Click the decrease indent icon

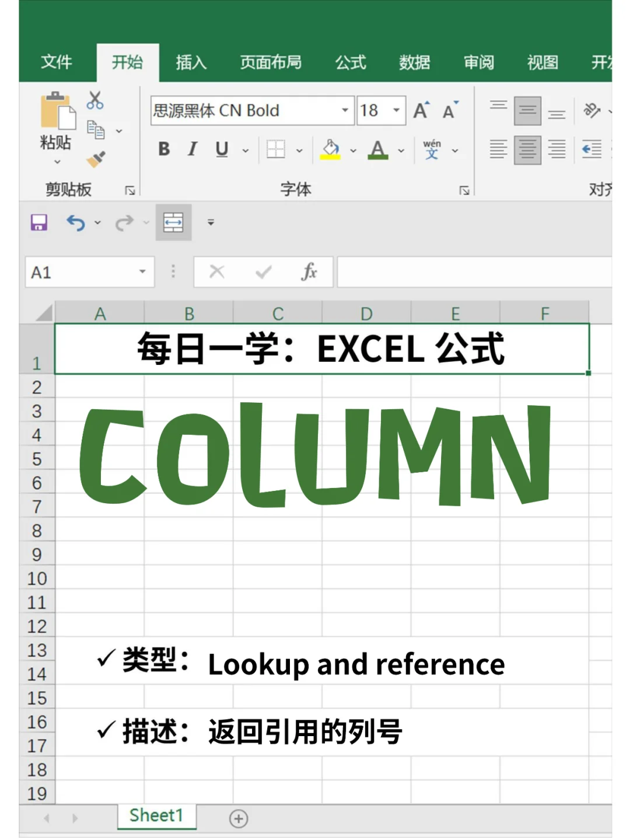tap(592, 149)
